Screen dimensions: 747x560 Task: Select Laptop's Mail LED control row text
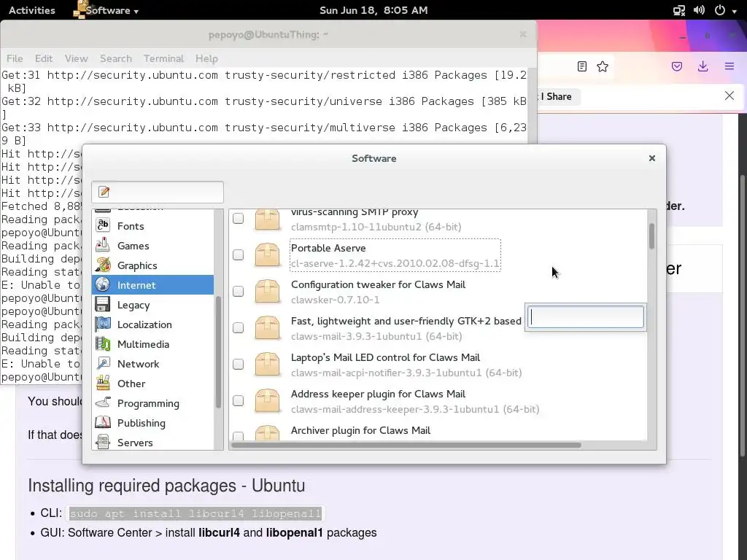coord(385,357)
